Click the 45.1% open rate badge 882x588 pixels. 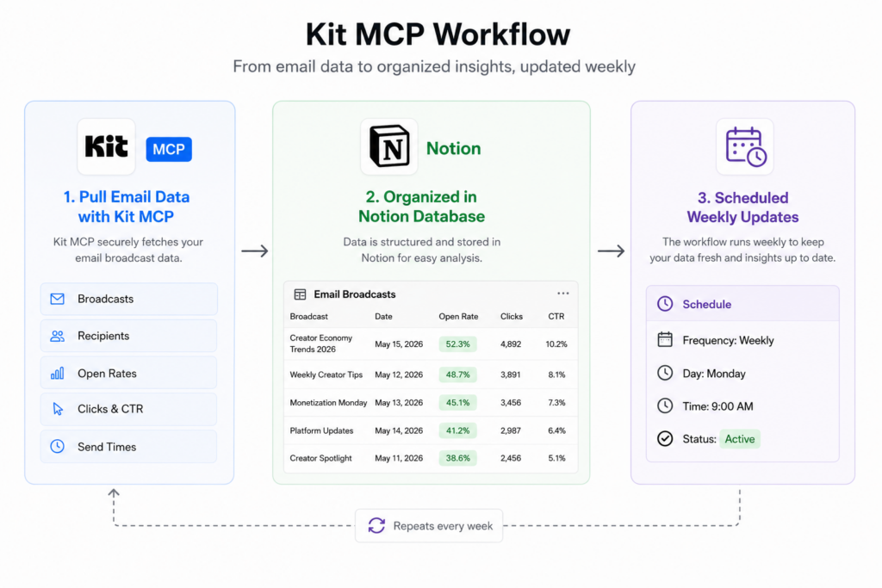(x=458, y=403)
